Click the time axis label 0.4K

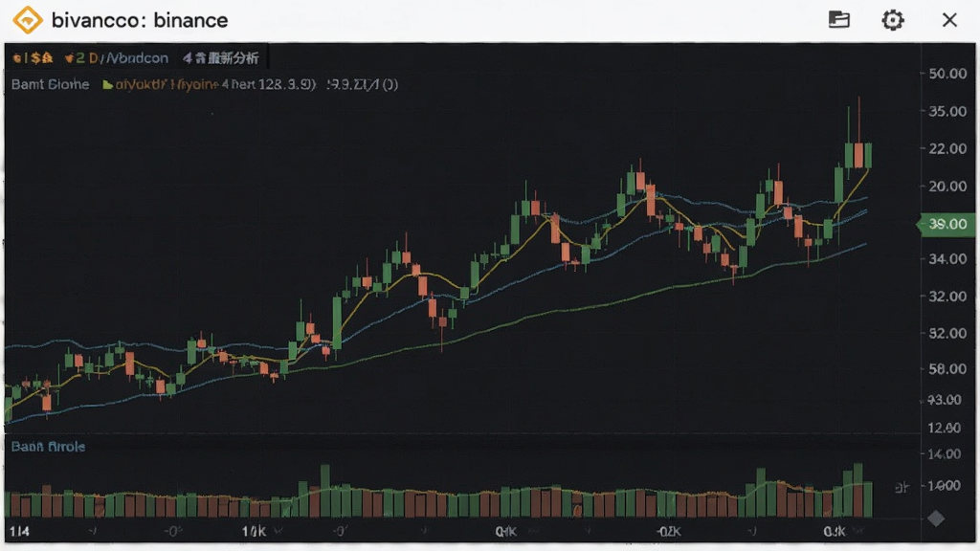tap(505, 532)
